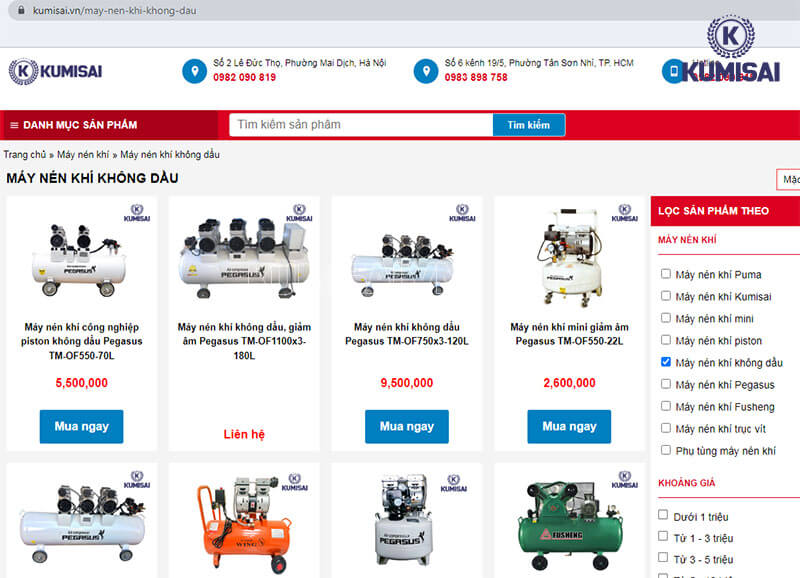Screen dimensions: 800x578
Task: Open the Pegasus TM-OF1100x3-180L product title
Action: tap(244, 341)
